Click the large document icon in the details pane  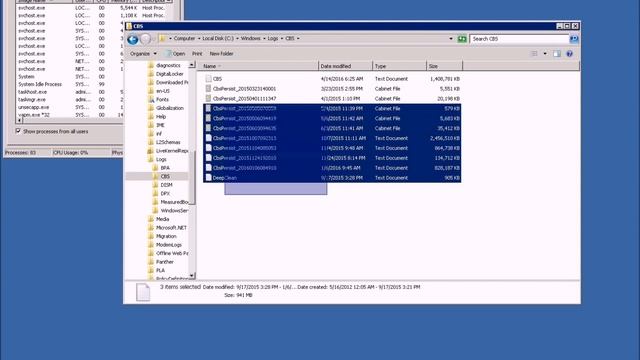[x=143, y=292]
